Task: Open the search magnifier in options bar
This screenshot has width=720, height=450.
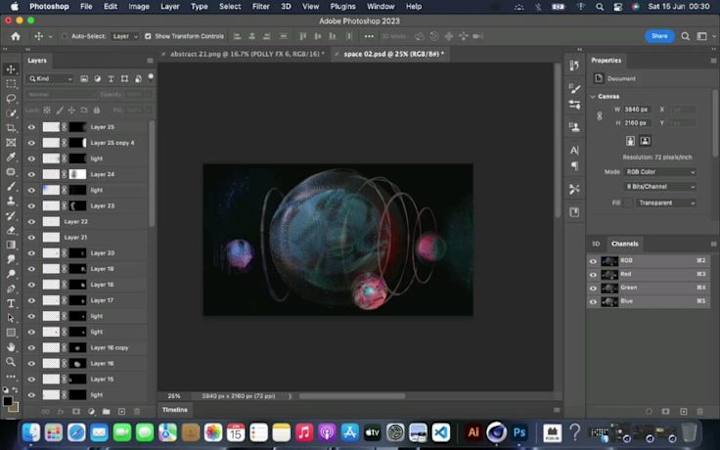Action: (685, 36)
